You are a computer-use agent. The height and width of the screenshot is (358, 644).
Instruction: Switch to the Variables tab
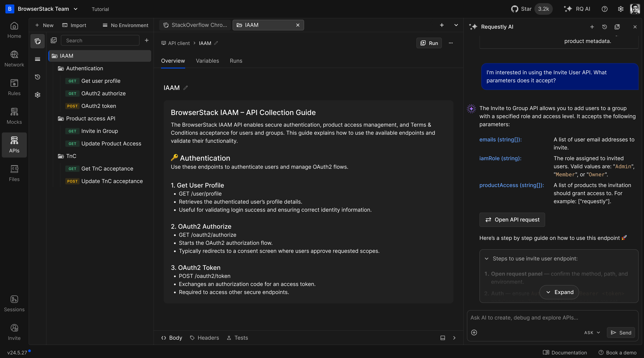(207, 61)
